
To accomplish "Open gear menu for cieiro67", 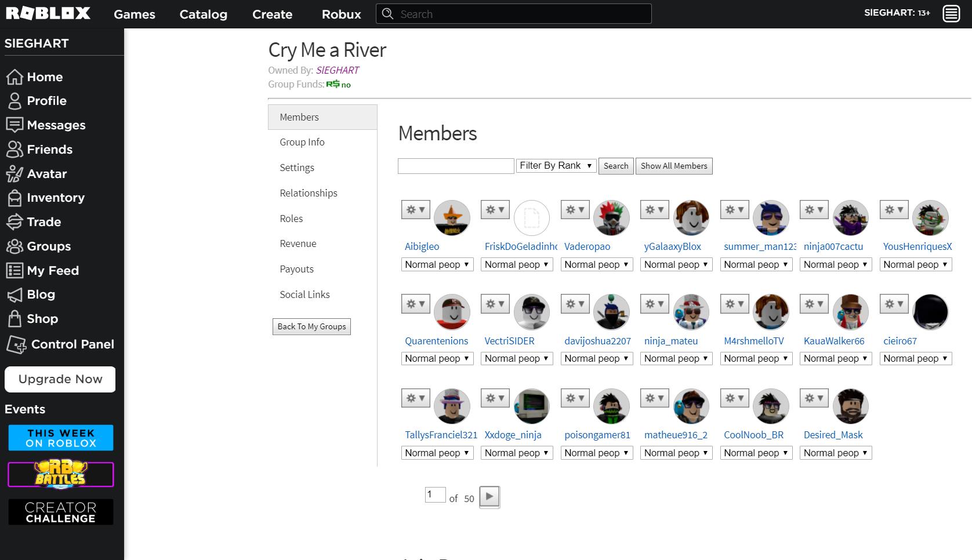I will 894,304.
